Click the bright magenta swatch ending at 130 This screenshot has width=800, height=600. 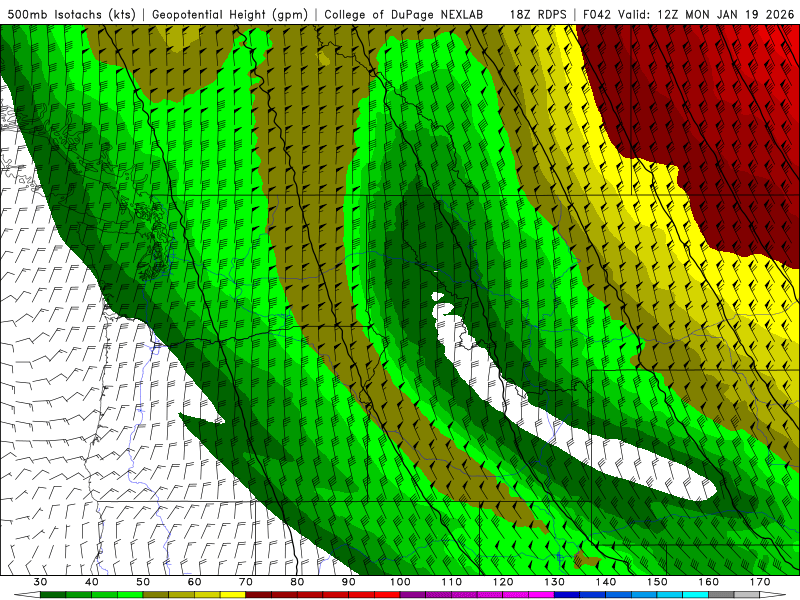tap(541, 595)
